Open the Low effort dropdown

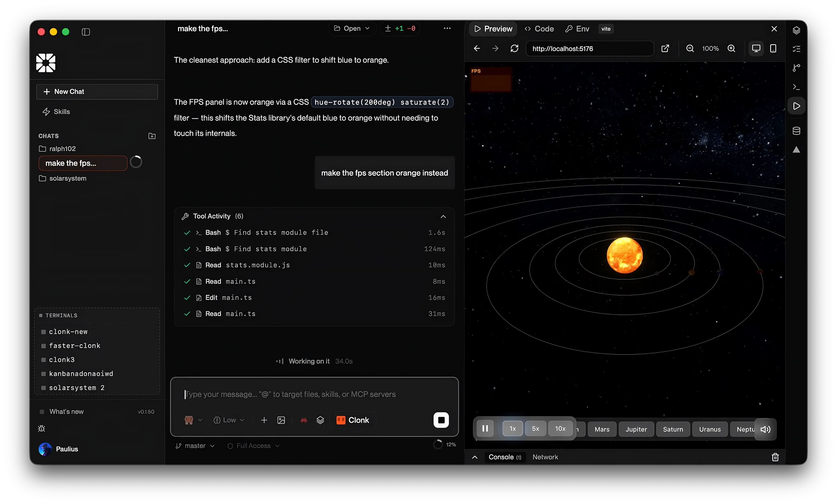(x=229, y=420)
